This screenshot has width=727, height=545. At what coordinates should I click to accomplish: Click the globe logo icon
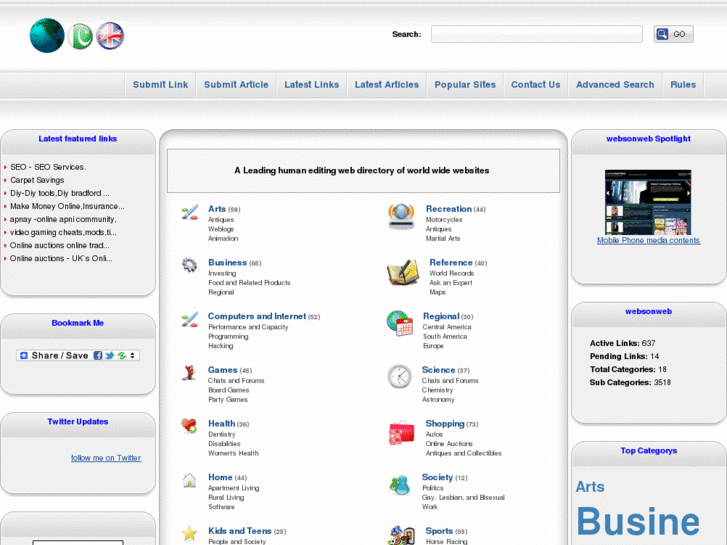click(x=47, y=35)
